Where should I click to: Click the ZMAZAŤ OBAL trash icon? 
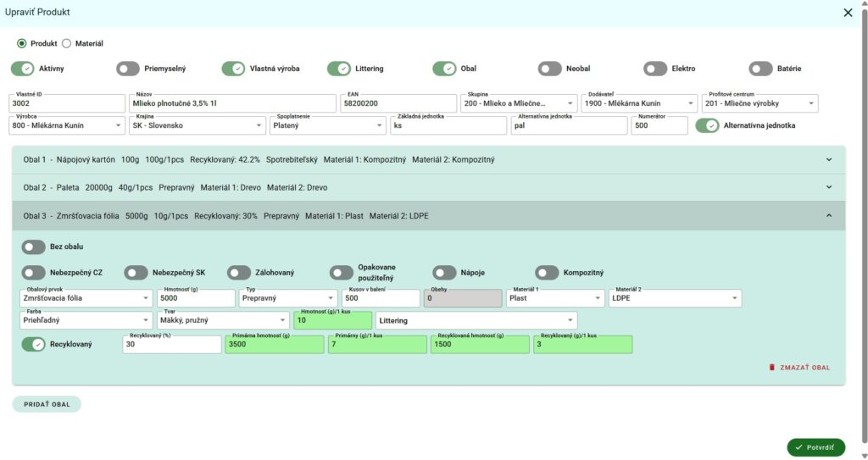pos(771,368)
